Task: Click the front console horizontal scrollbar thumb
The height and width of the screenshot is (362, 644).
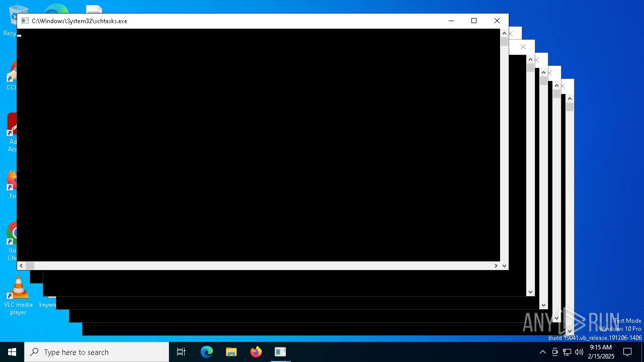Action: click(30, 265)
